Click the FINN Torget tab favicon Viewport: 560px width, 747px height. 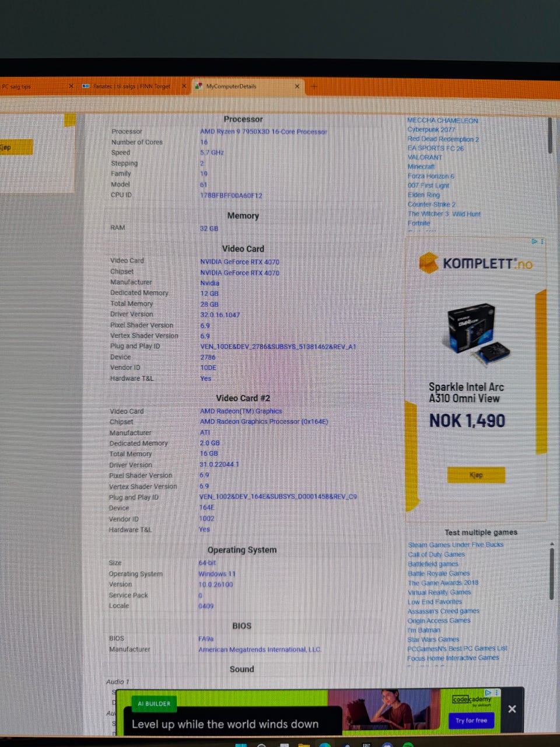[86, 86]
